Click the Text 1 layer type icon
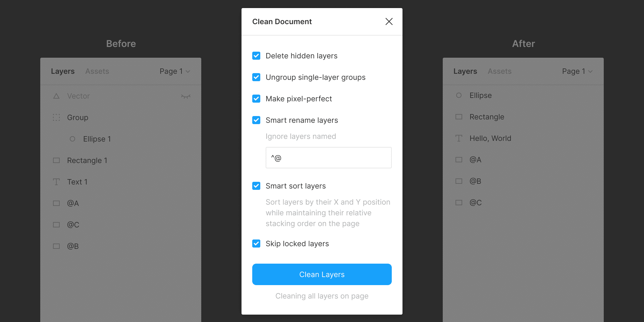This screenshot has height=322, width=644. tap(56, 182)
